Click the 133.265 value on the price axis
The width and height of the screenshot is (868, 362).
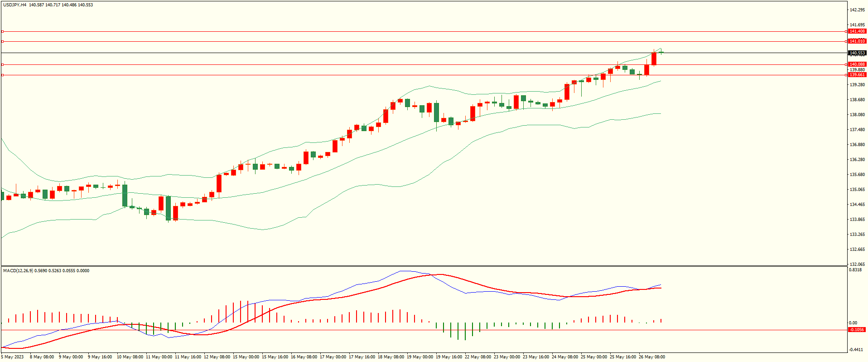pyautogui.click(x=857, y=235)
